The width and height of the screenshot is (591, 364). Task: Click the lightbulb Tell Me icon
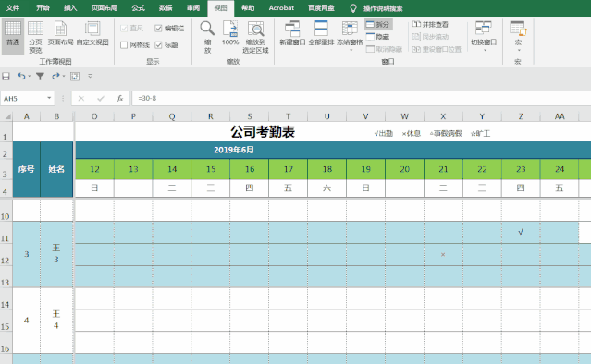(353, 8)
